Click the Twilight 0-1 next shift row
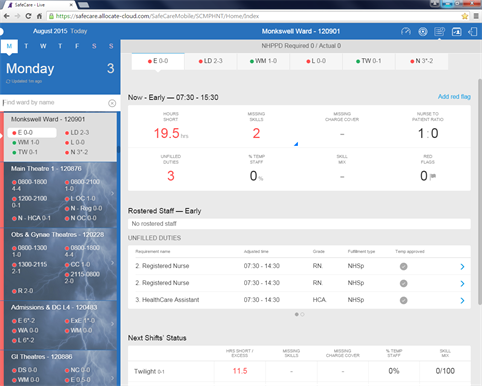This screenshot has width=482, height=386. [x=299, y=371]
